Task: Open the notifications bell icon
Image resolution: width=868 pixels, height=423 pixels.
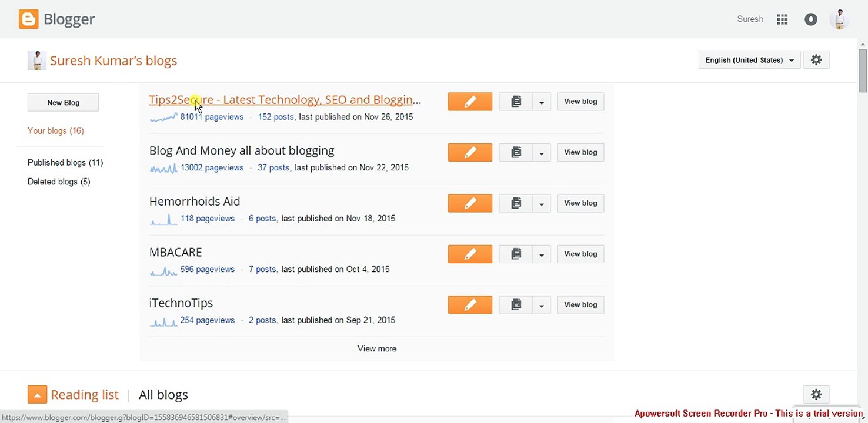Action: tap(811, 19)
